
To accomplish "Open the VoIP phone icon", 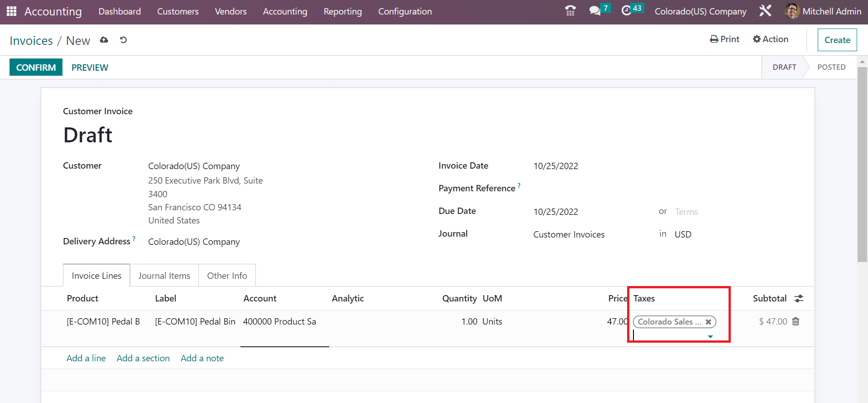I will [571, 11].
